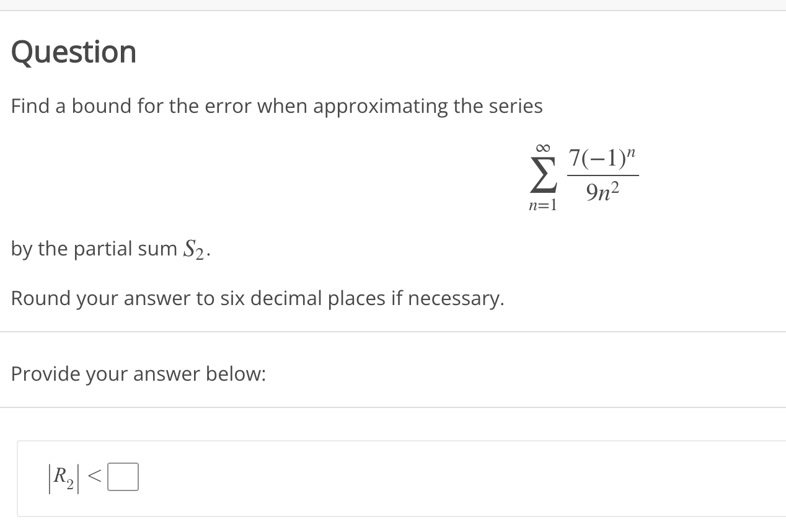Viewport: 786px width, 532px height.
Task: Select the empty box after the inequality
Action: pyautogui.click(x=122, y=477)
